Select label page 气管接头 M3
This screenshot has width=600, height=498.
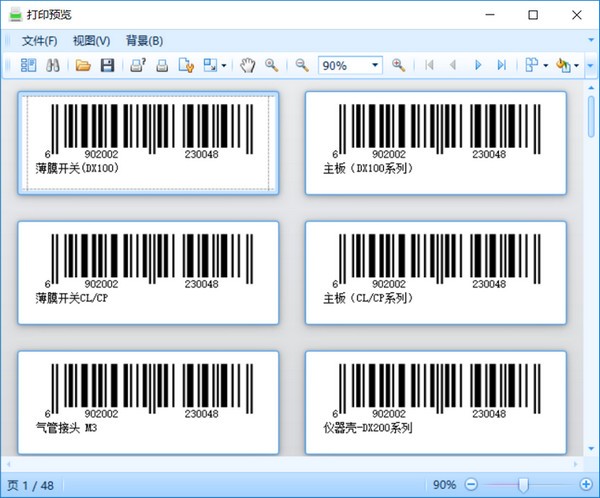click(x=148, y=402)
